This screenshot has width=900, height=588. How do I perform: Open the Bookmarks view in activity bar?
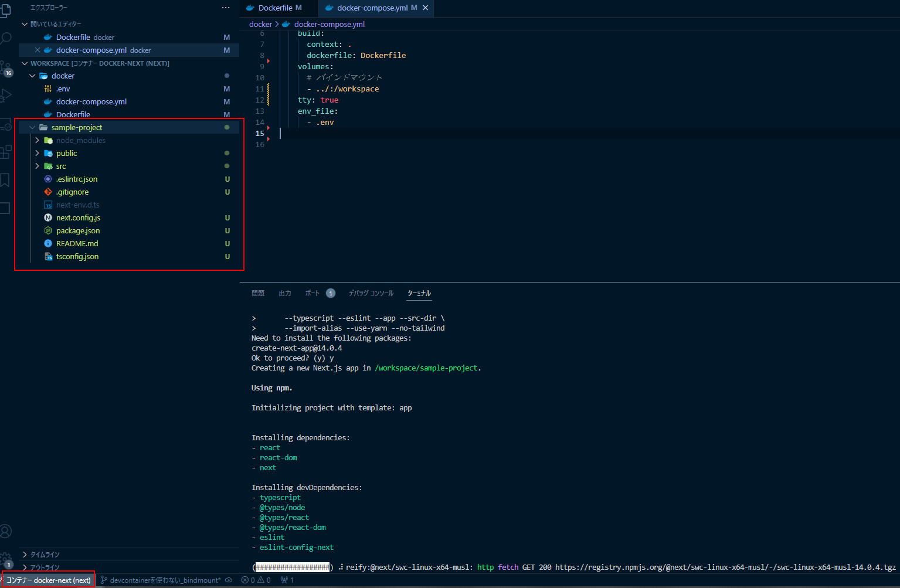click(5, 180)
